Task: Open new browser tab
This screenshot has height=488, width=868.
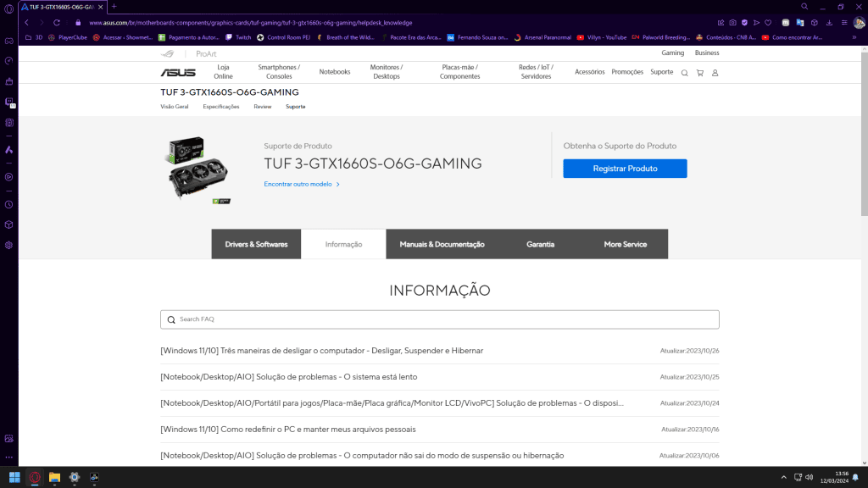Action: [114, 7]
